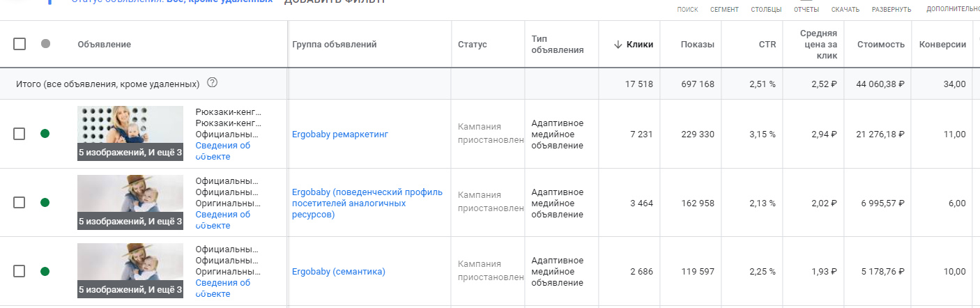The height and width of the screenshot is (308, 980).
Task: Click СКАЧАТЬ in the toolbar
Action: pos(845,9)
